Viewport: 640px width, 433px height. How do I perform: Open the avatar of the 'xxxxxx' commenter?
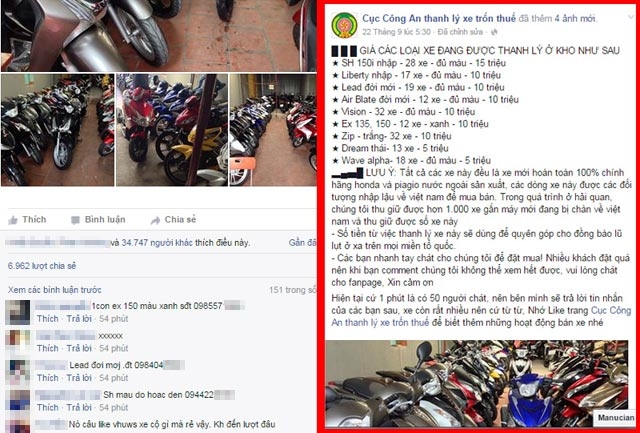pyautogui.click(x=18, y=342)
